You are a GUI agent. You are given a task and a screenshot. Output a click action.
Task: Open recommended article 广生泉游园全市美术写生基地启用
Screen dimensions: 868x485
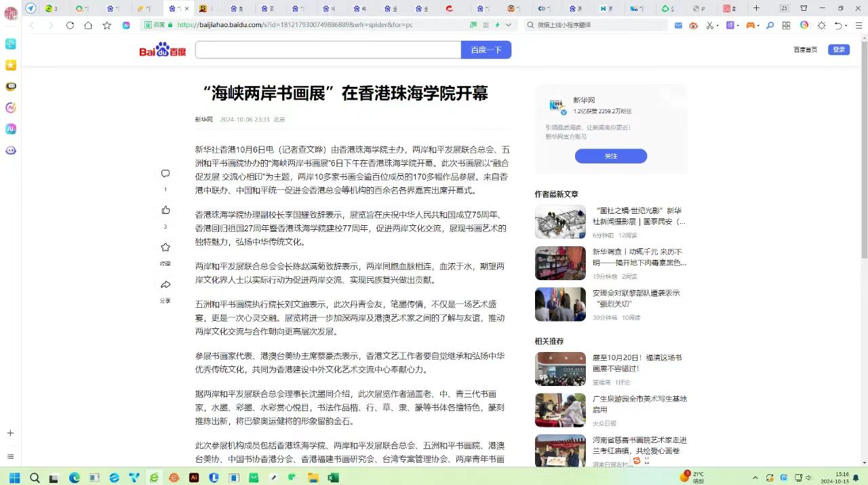(x=639, y=404)
